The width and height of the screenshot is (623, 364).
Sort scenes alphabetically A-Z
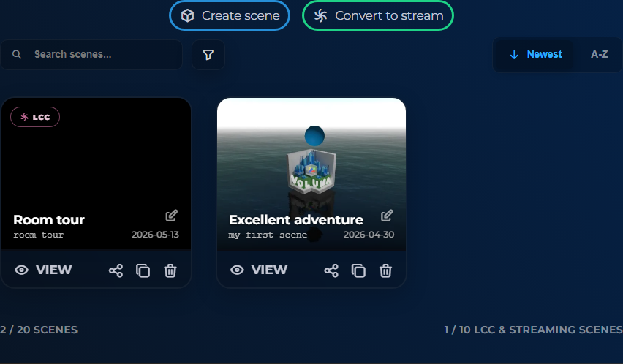click(x=599, y=54)
